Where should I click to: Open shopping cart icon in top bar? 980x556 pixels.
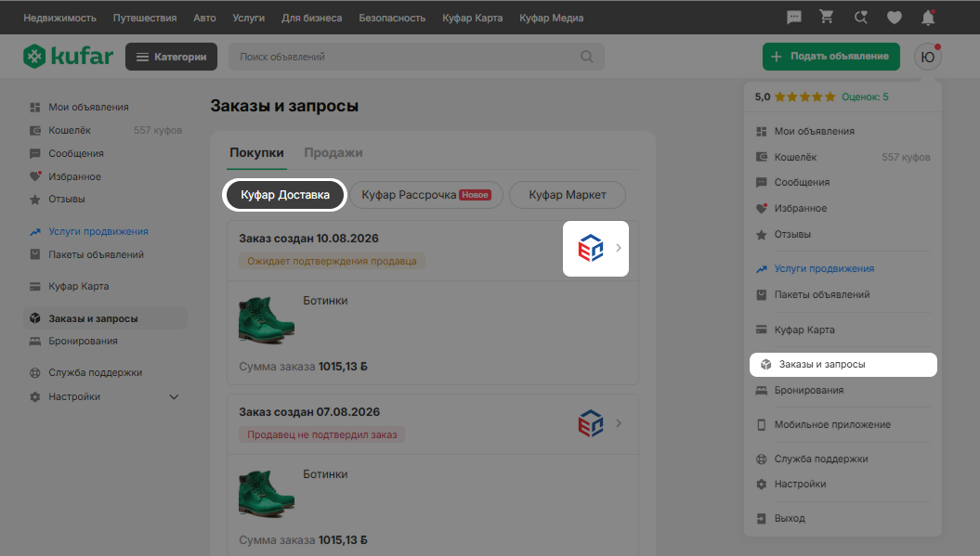826,18
